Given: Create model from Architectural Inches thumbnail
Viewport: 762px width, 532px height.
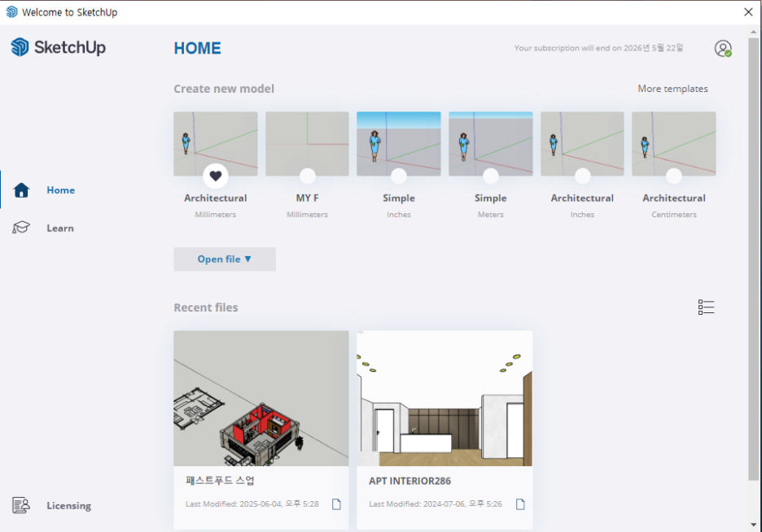Looking at the screenshot, I should tap(582, 144).
